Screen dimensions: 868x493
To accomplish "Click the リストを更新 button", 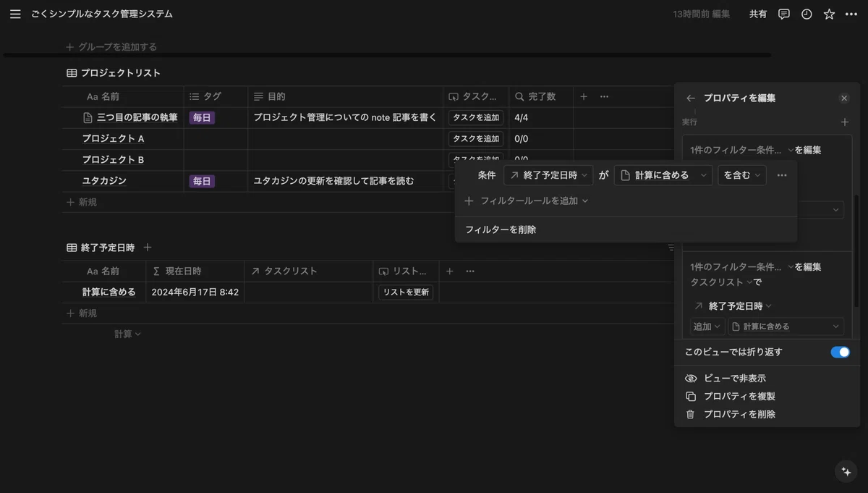I will pos(406,292).
